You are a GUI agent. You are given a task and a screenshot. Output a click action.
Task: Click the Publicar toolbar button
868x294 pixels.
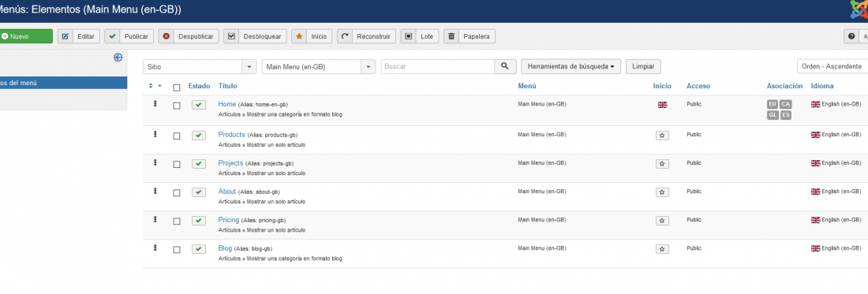[x=129, y=36]
